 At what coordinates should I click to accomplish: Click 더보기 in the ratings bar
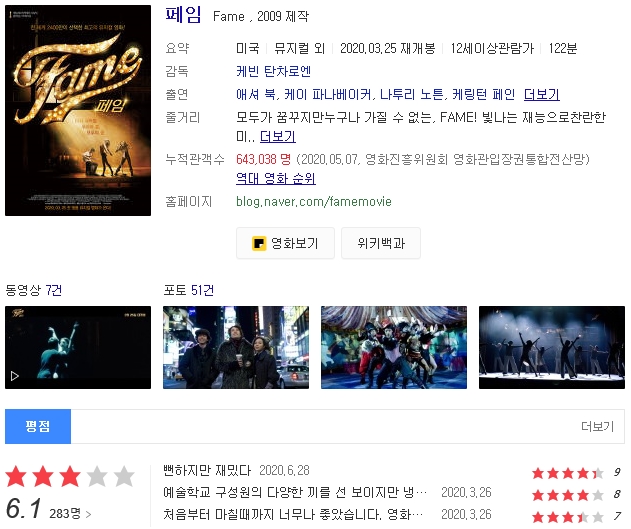pyautogui.click(x=597, y=426)
